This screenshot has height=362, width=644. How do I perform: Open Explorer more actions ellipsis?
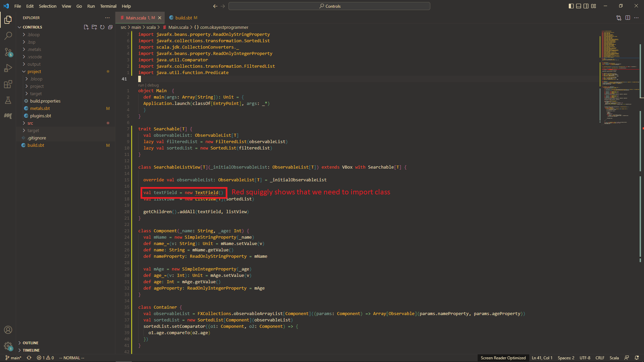(107, 18)
